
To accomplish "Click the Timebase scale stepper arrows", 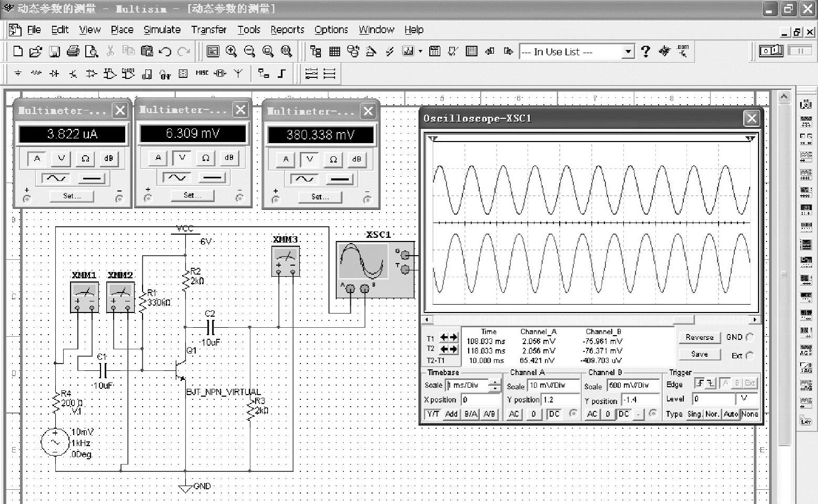I will pos(494,386).
